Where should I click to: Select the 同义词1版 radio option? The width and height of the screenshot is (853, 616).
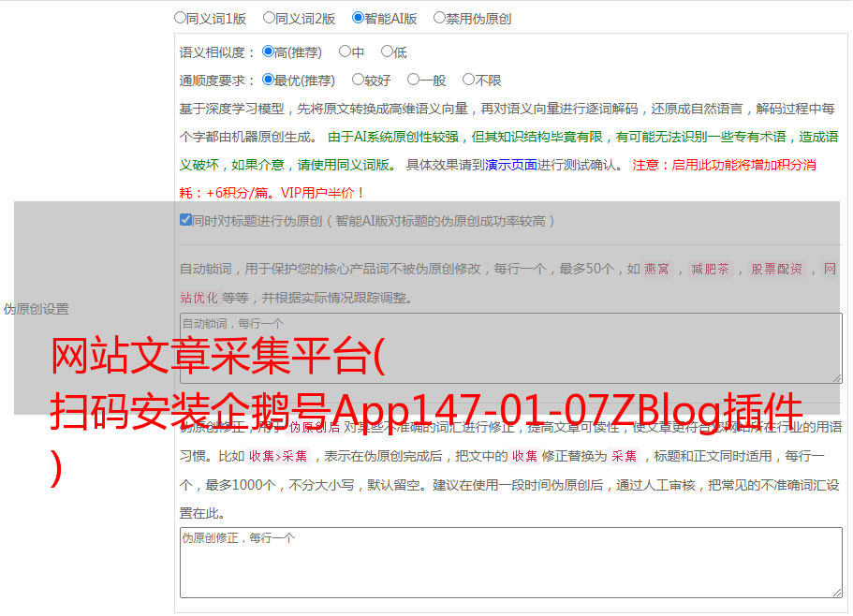point(180,18)
